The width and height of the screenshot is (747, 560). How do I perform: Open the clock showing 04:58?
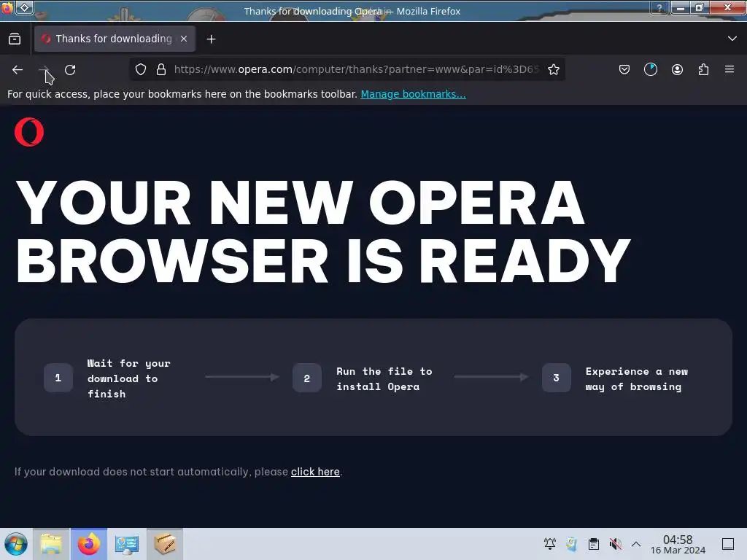(678, 544)
